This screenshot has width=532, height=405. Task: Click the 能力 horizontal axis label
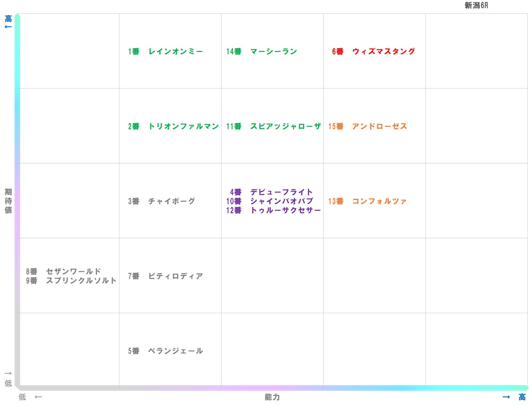[x=272, y=397]
